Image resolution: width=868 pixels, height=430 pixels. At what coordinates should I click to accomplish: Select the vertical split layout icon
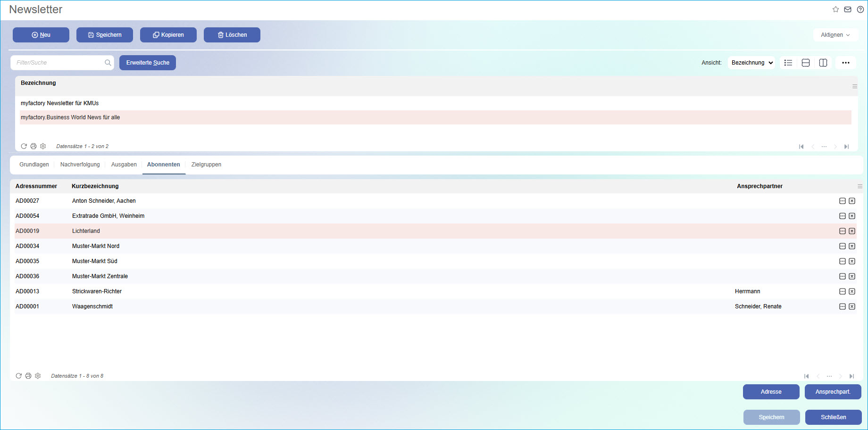point(823,63)
